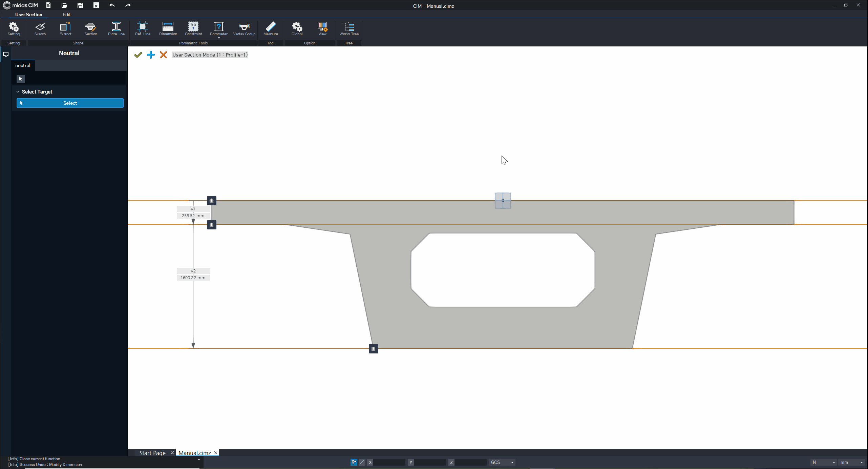Click User Section Mode (1 : Profile-1) label
Viewport: 868px width, 469px height.
click(x=210, y=55)
